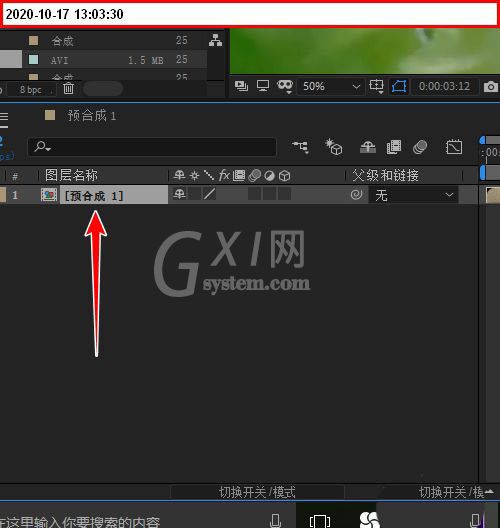The width and height of the screenshot is (500, 528).
Task: Toggle the always preview this view icon
Action: click(241, 86)
